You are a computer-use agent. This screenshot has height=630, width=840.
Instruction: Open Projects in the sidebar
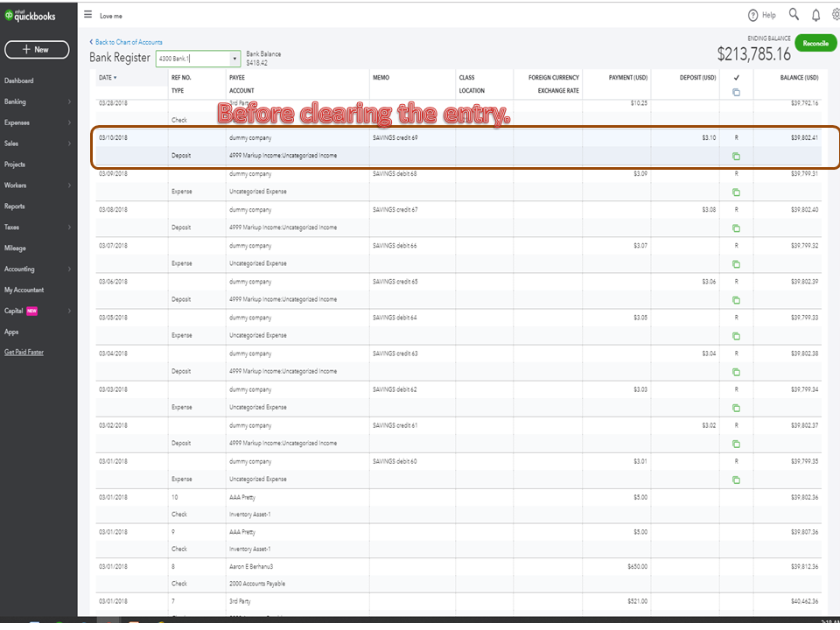click(15, 164)
